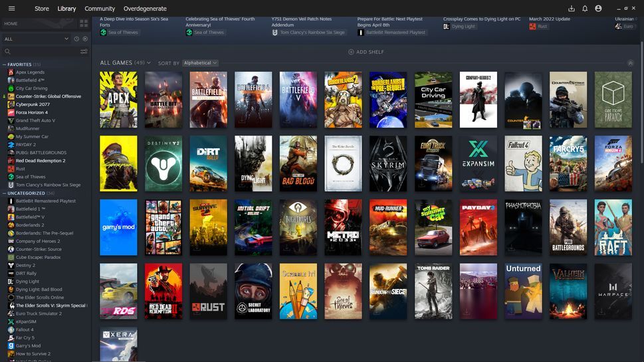This screenshot has width=644, height=362.
Task: Open the notifications bell icon
Action: click(585, 8)
